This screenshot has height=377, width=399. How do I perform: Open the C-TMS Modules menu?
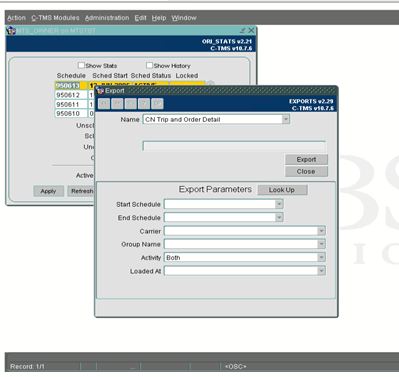click(x=55, y=18)
